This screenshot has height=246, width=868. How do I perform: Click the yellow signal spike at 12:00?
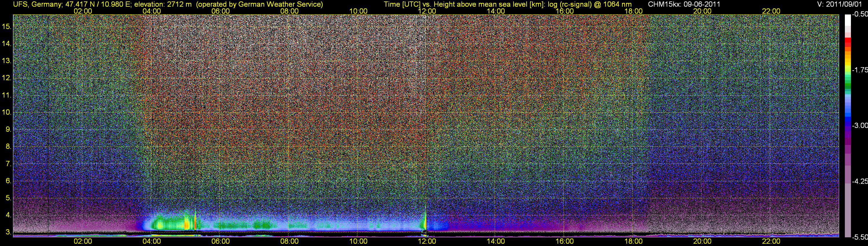pyautogui.click(x=426, y=222)
